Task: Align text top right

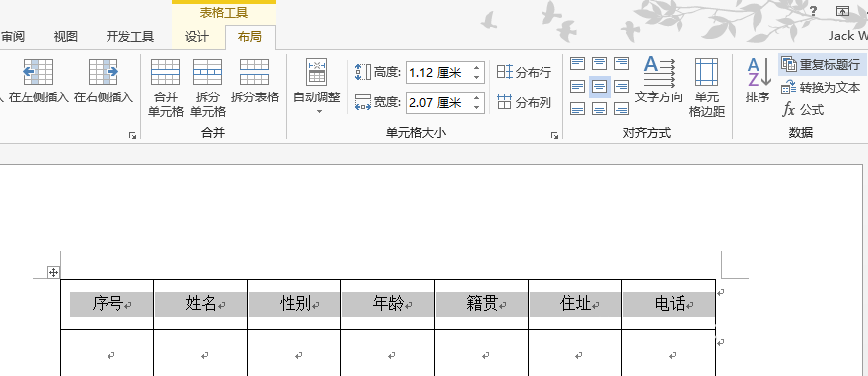Action: [x=622, y=63]
